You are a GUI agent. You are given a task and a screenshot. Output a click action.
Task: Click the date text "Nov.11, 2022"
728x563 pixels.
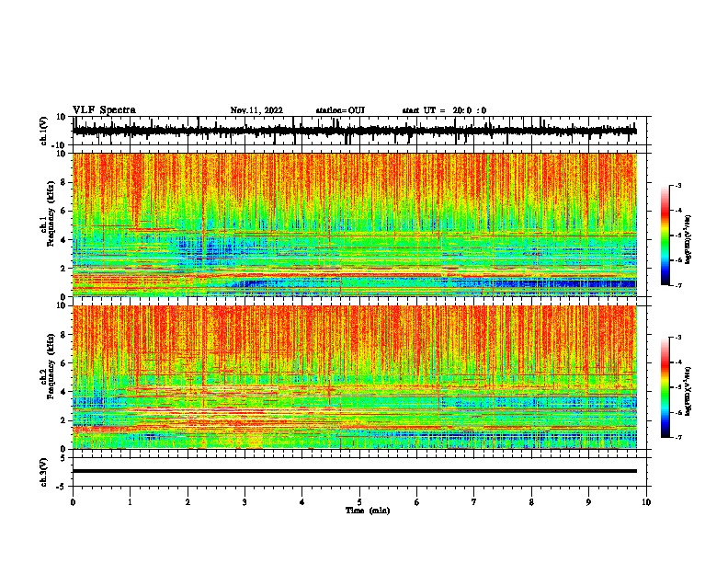click(256, 110)
